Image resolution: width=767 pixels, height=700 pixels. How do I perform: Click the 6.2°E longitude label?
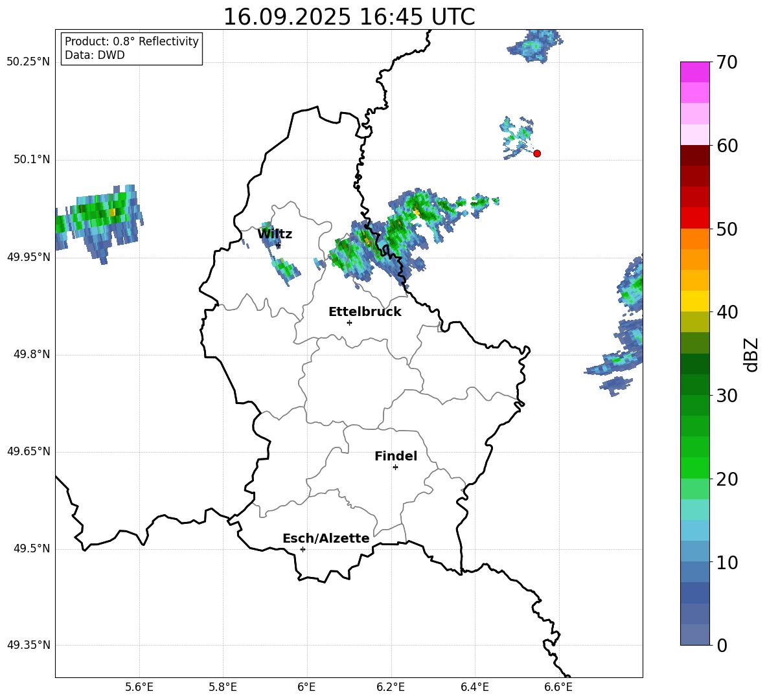tap(391, 687)
